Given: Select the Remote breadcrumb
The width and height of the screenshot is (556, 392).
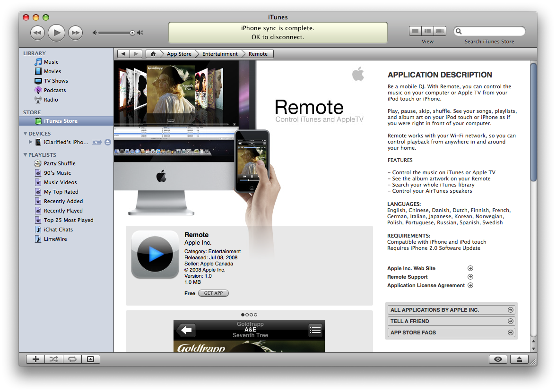Looking at the screenshot, I should 258,54.
